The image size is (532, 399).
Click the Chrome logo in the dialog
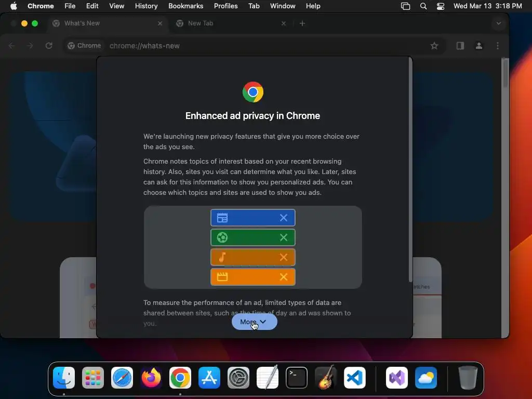click(253, 92)
